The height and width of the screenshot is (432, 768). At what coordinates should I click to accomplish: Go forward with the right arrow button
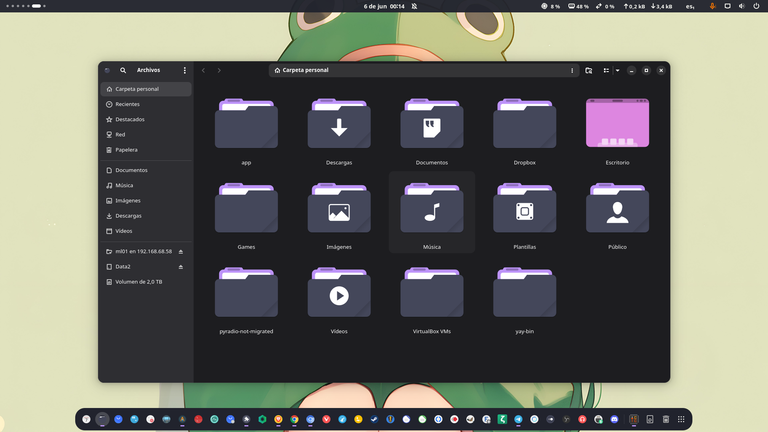pos(219,71)
